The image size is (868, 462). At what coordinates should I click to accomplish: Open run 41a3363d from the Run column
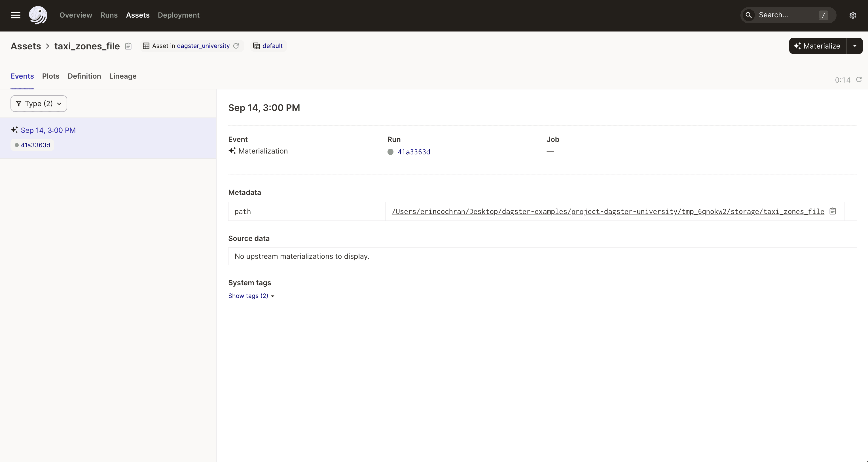(x=414, y=152)
